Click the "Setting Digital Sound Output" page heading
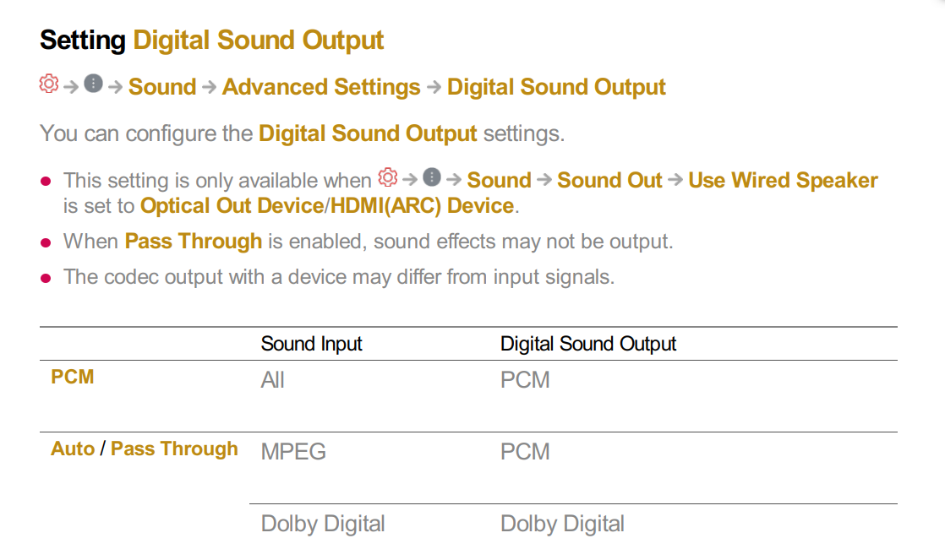 tap(212, 40)
